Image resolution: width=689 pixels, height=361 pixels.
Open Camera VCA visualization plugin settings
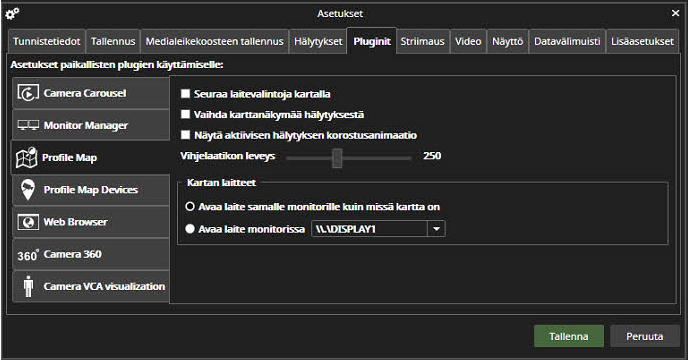91,286
